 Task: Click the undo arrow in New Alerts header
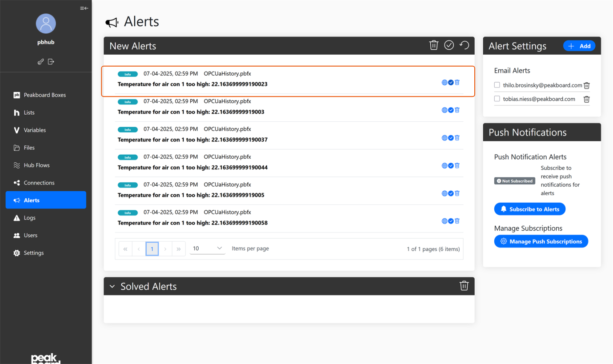(x=464, y=45)
